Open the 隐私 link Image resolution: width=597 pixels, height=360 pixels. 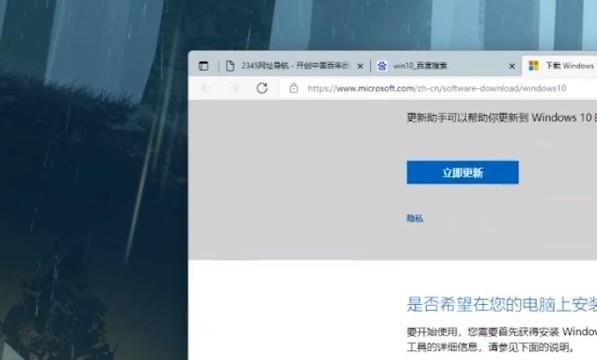pos(415,218)
